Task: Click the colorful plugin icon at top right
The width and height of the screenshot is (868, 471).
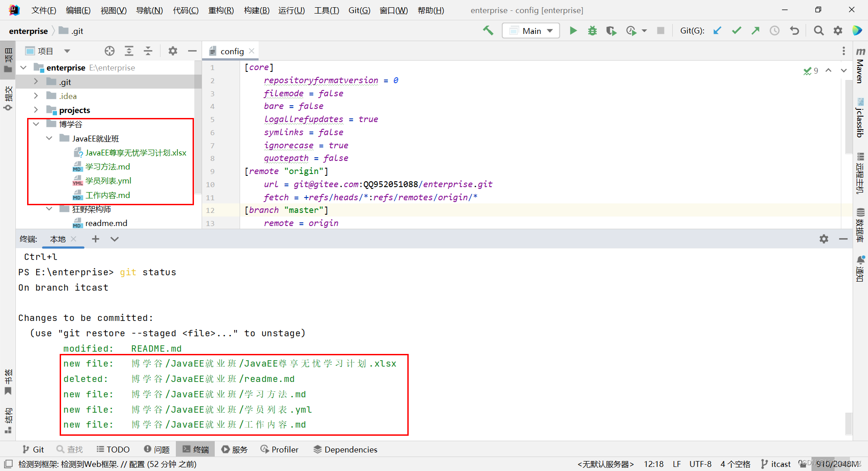Action: pyautogui.click(x=857, y=31)
